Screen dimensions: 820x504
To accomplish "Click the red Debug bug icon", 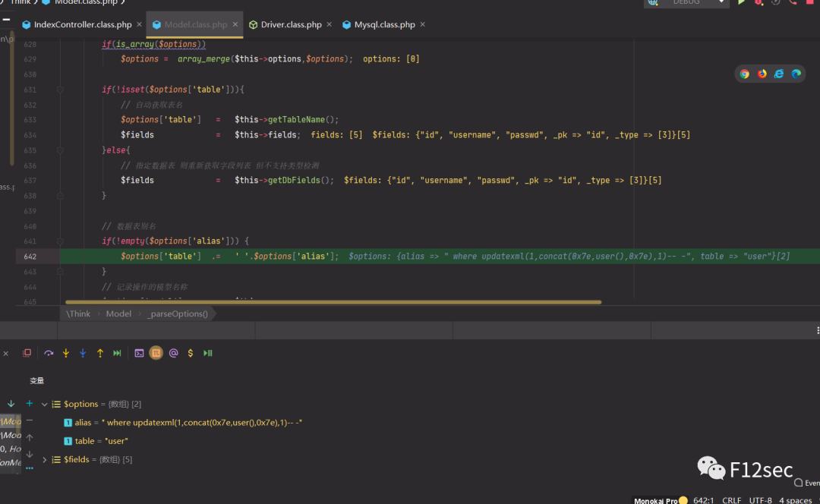I will point(758,2).
